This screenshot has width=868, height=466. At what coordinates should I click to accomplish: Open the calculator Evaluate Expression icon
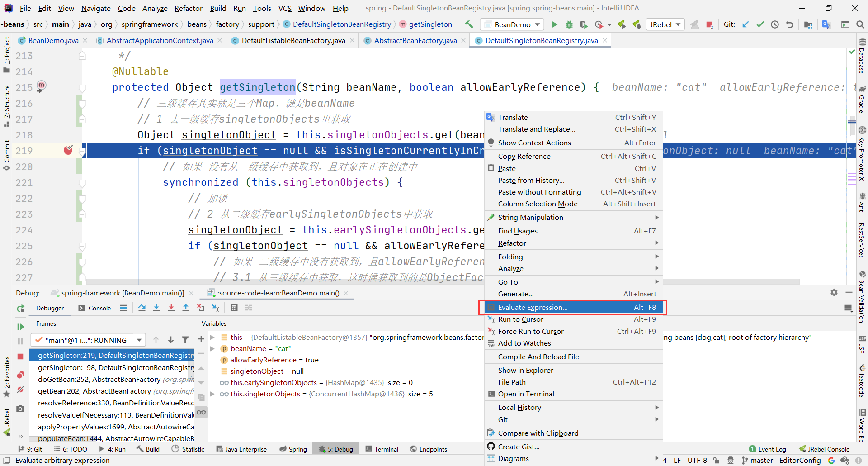click(234, 308)
